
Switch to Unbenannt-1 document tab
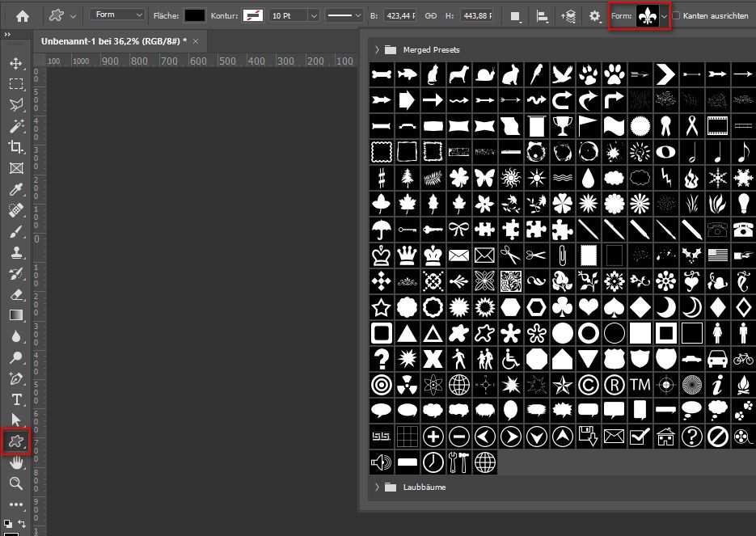click(x=114, y=41)
